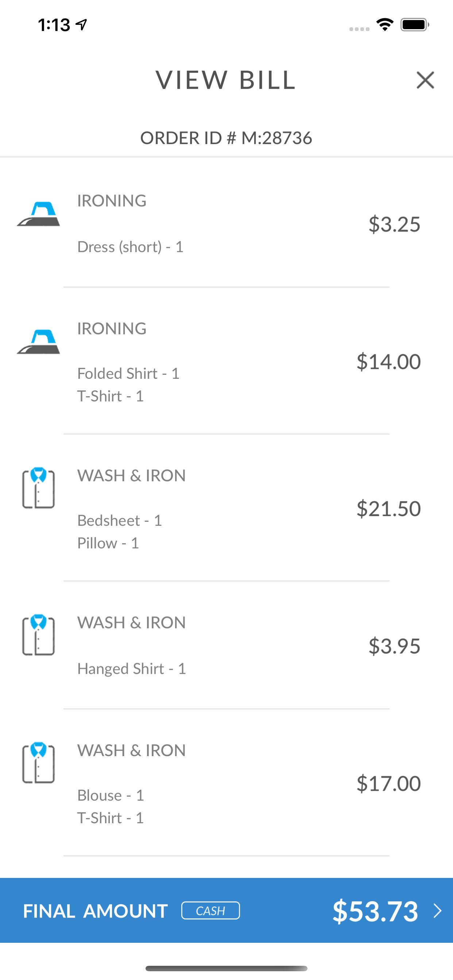This screenshot has width=453, height=980.
Task: Select the $14.00 Ironing price
Action: [389, 361]
